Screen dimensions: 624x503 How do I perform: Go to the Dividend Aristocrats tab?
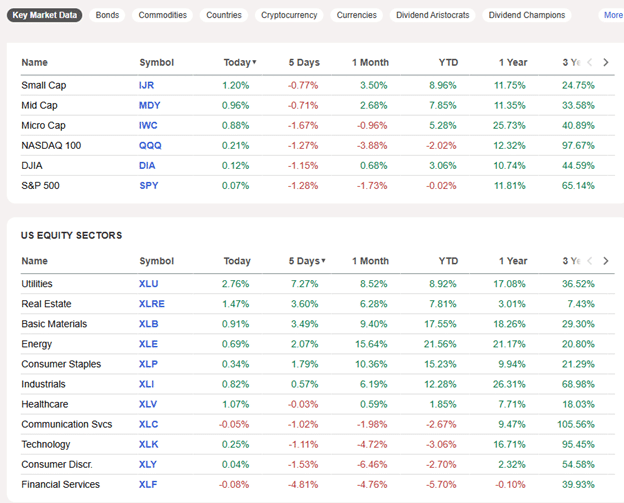(433, 15)
